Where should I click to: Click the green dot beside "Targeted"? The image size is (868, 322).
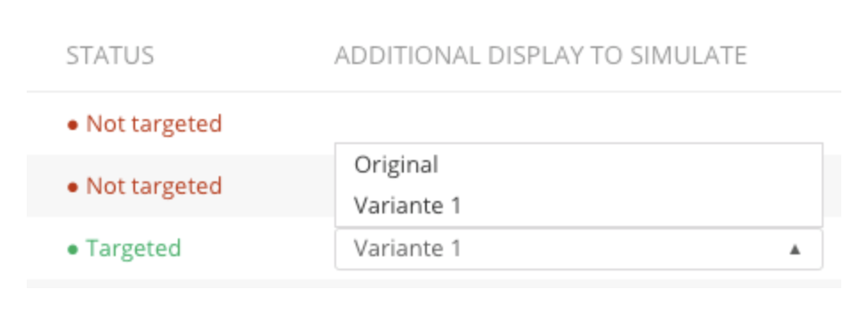[73, 250]
